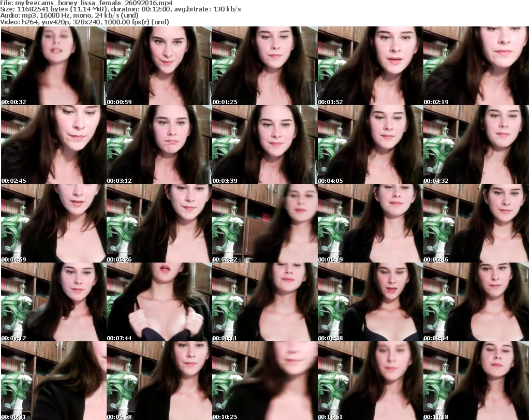This screenshot has height=420, width=530.
Task: Open the frame at 00:01:25
Action: pyautogui.click(x=264, y=66)
